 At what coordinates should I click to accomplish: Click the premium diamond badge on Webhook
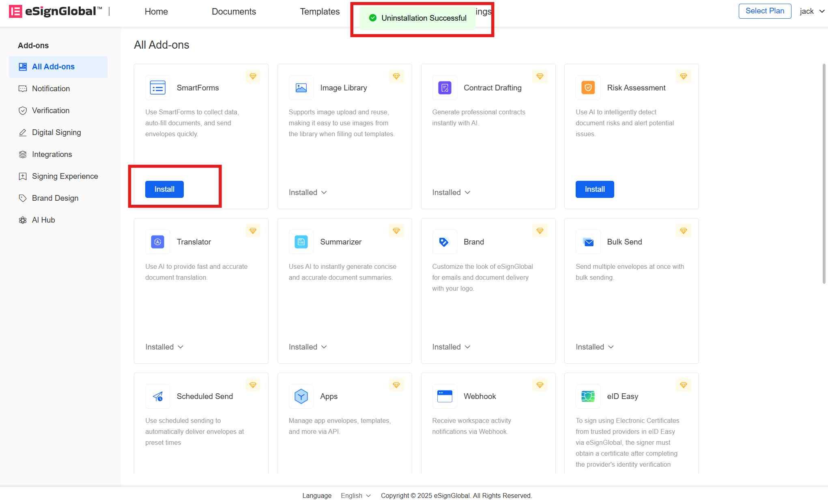pyautogui.click(x=540, y=385)
